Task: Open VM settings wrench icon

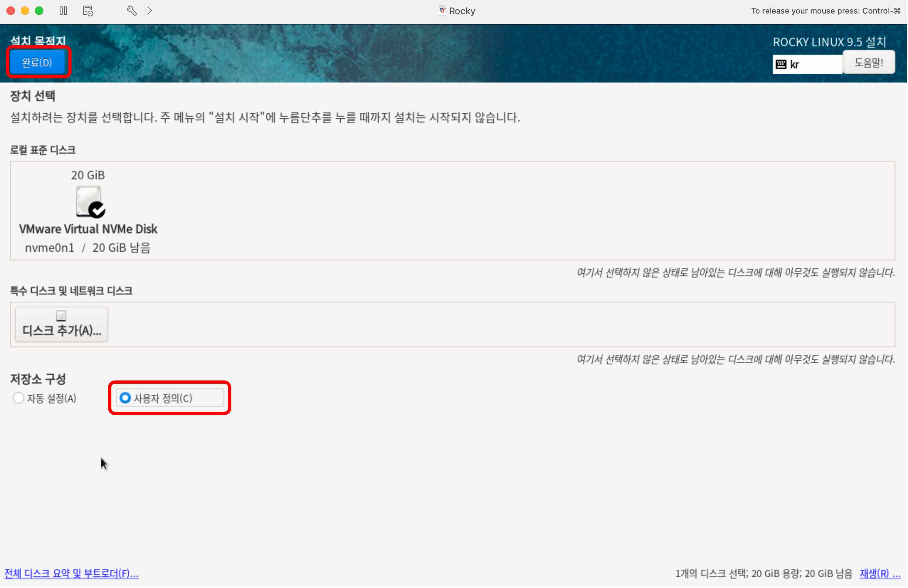Action: (x=132, y=11)
